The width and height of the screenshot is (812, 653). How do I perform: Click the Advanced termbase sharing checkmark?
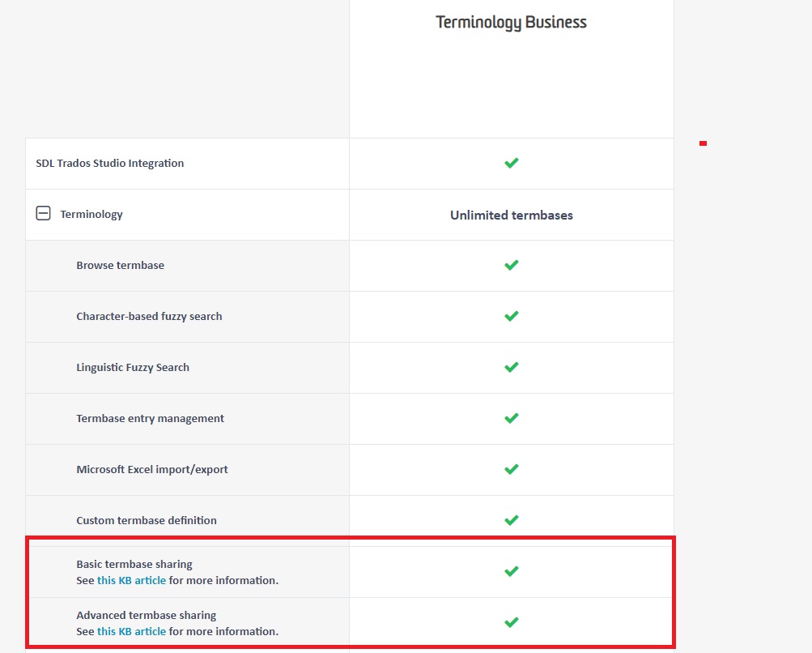511,622
